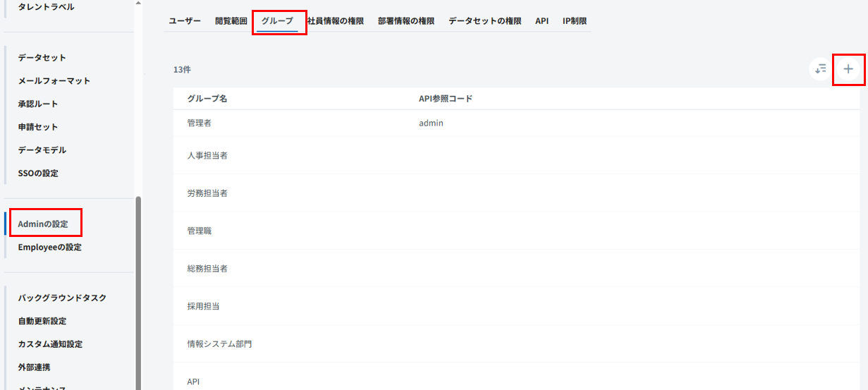The width and height of the screenshot is (868, 390).
Task: Click the plus icon to add group
Action: pos(848,69)
